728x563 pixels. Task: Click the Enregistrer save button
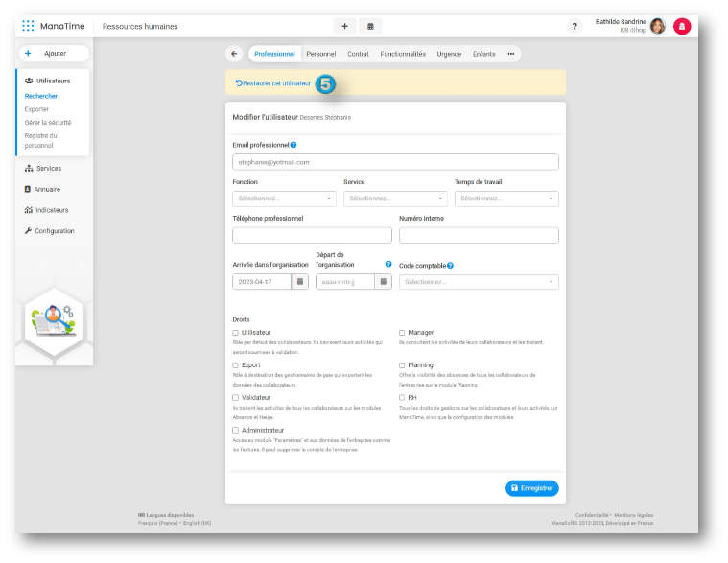tap(532, 488)
